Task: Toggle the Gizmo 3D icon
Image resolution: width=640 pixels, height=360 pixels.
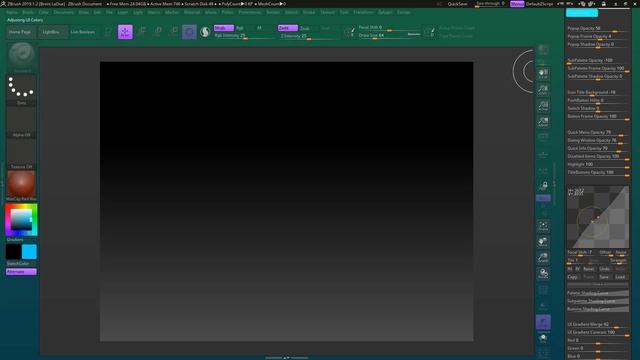Action: click(x=189, y=32)
